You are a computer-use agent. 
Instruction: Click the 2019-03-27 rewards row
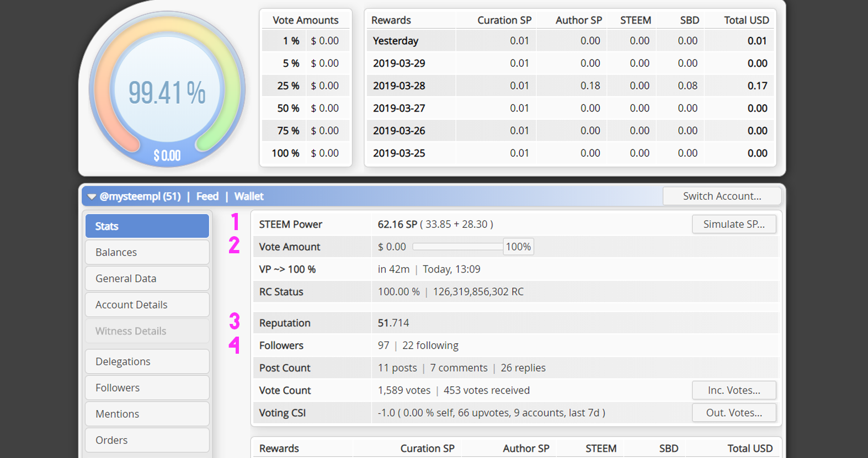[571, 108]
